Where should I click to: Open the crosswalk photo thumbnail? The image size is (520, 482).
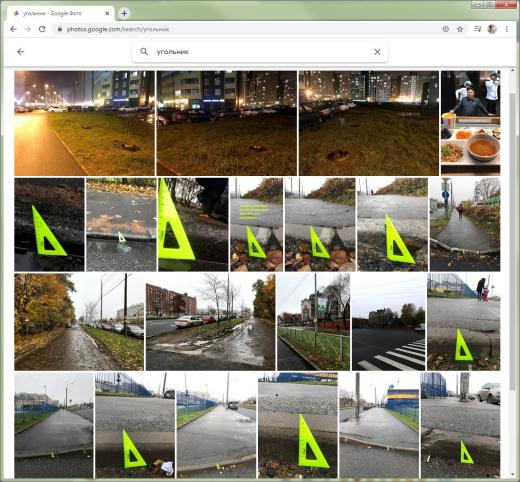(x=389, y=322)
